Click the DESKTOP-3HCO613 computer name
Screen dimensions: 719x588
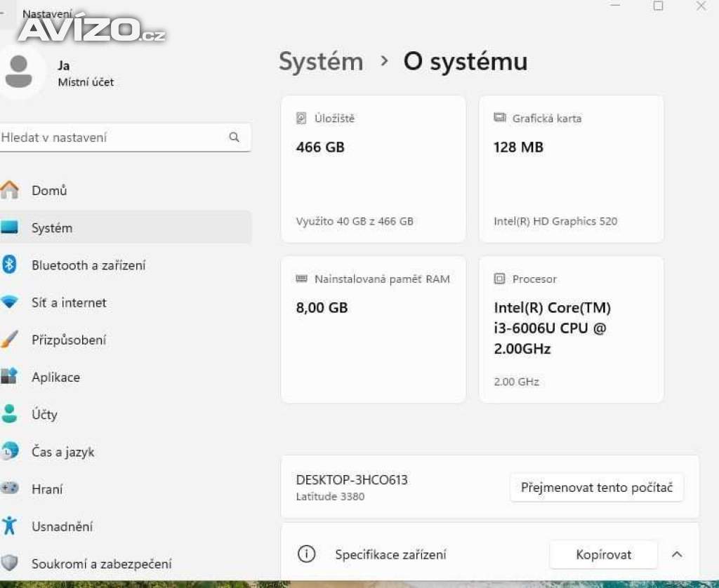[x=352, y=480]
